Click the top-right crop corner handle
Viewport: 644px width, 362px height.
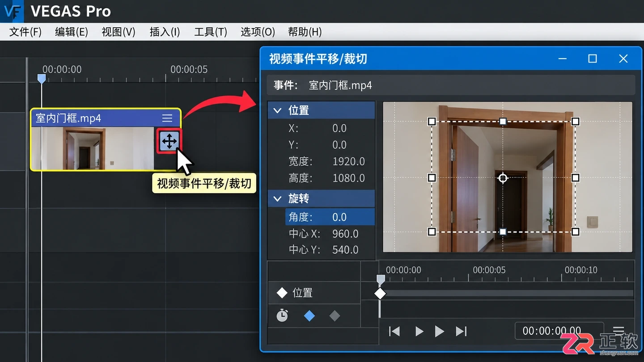click(576, 122)
